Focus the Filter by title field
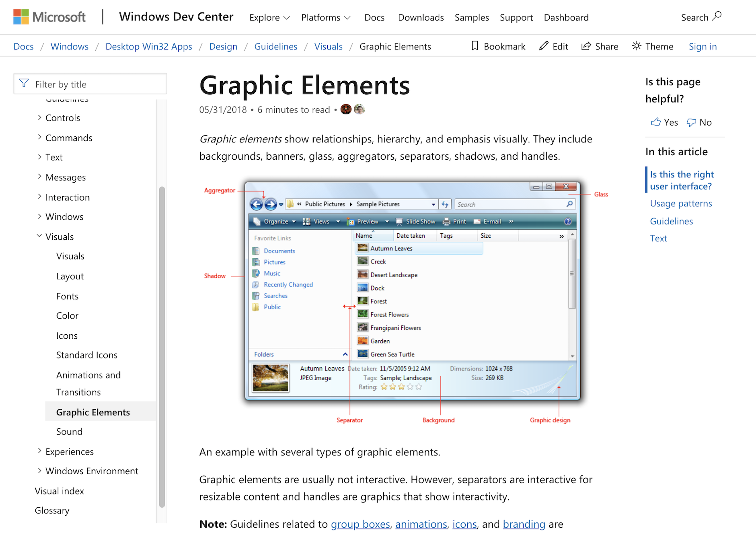The image size is (756, 535). tap(90, 84)
